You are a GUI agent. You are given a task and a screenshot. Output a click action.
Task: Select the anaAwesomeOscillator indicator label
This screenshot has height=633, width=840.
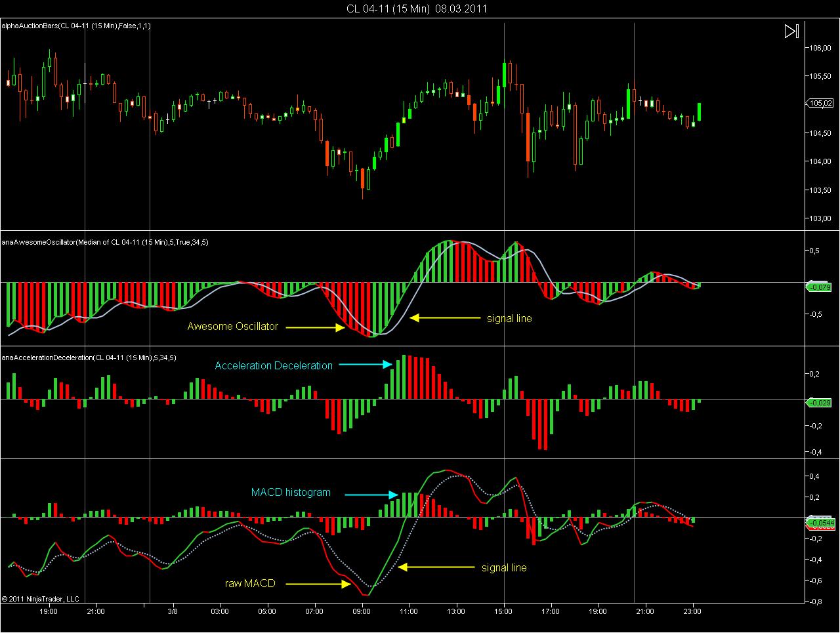point(105,242)
